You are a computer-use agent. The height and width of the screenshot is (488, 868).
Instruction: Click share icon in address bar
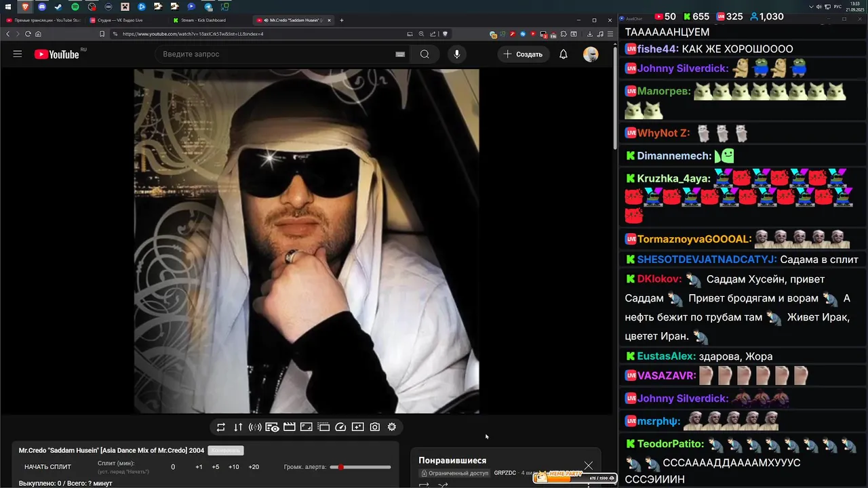coord(433,34)
